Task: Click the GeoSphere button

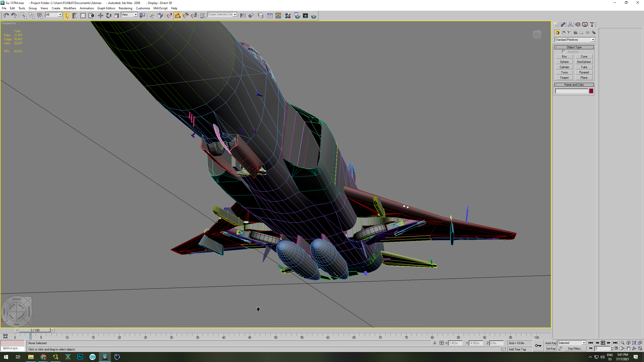Action: point(584,62)
